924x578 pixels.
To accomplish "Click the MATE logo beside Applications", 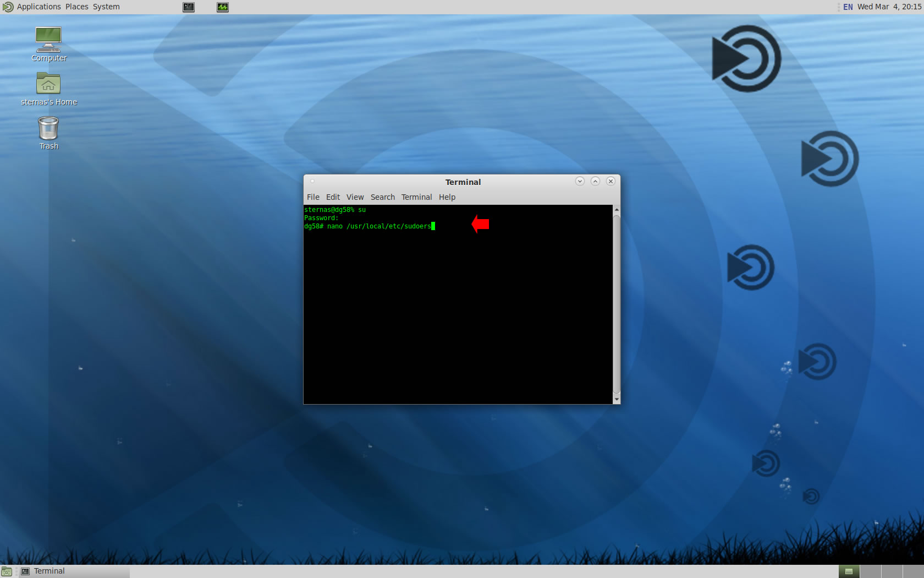I will point(8,7).
